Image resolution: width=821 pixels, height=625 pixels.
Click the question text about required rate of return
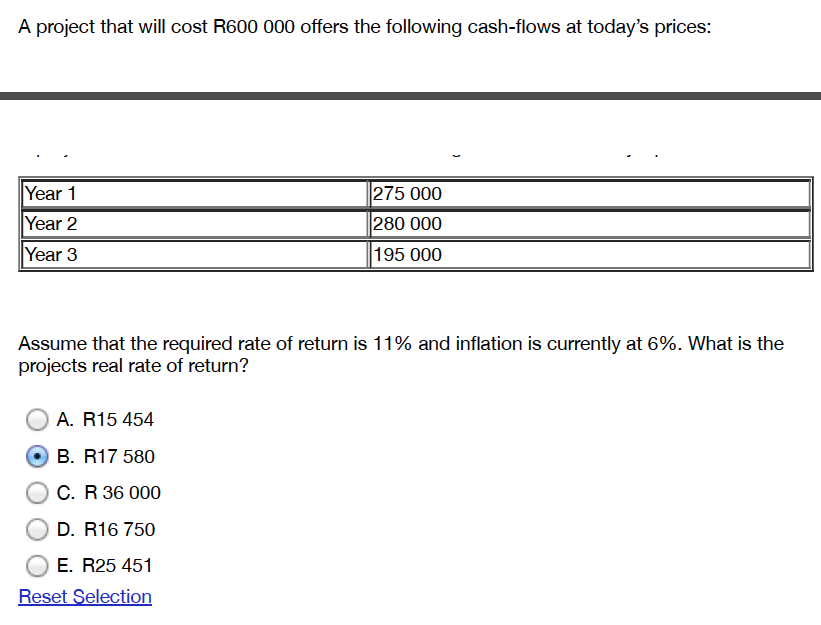(x=400, y=354)
